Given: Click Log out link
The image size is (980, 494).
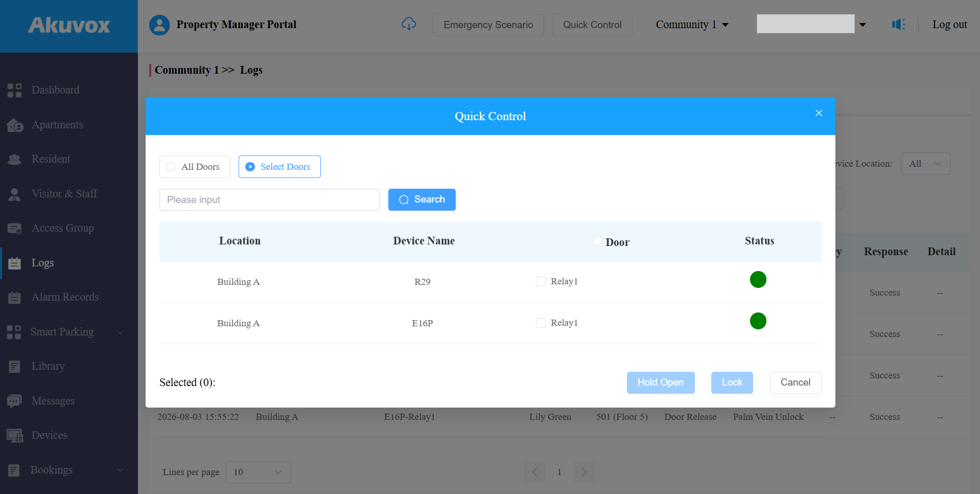Looking at the screenshot, I should tap(949, 25).
